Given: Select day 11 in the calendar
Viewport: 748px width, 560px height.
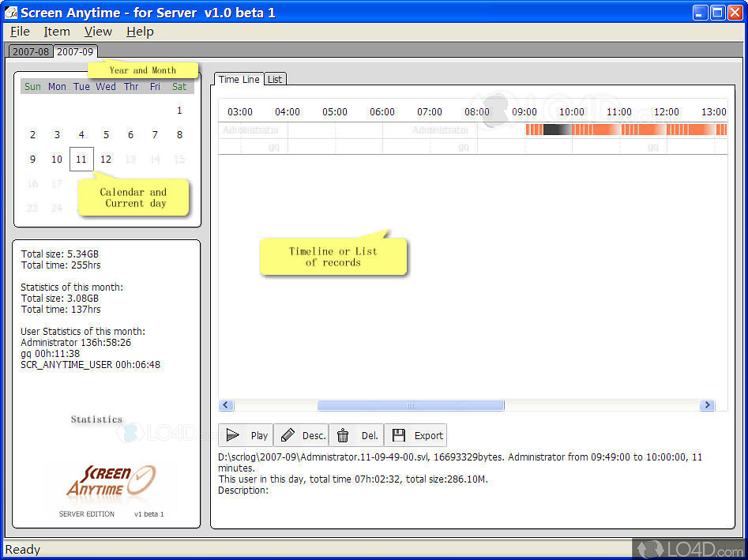Looking at the screenshot, I should [x=81, y=159].
